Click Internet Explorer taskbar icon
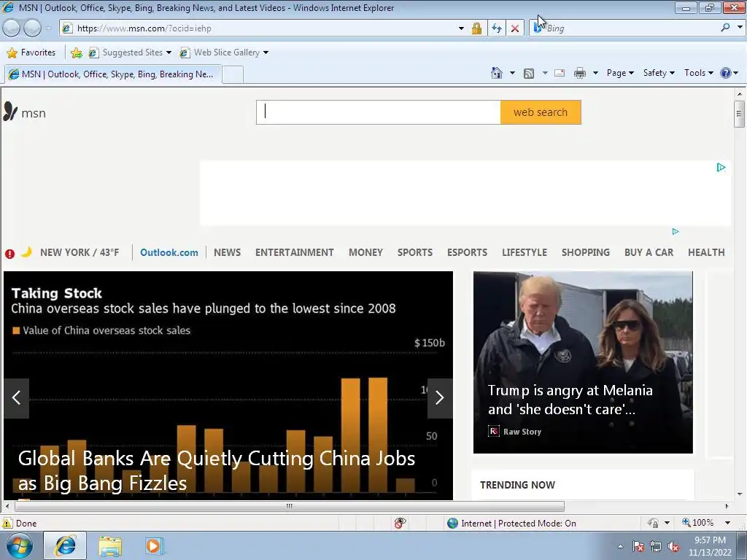 coord(65,545)
